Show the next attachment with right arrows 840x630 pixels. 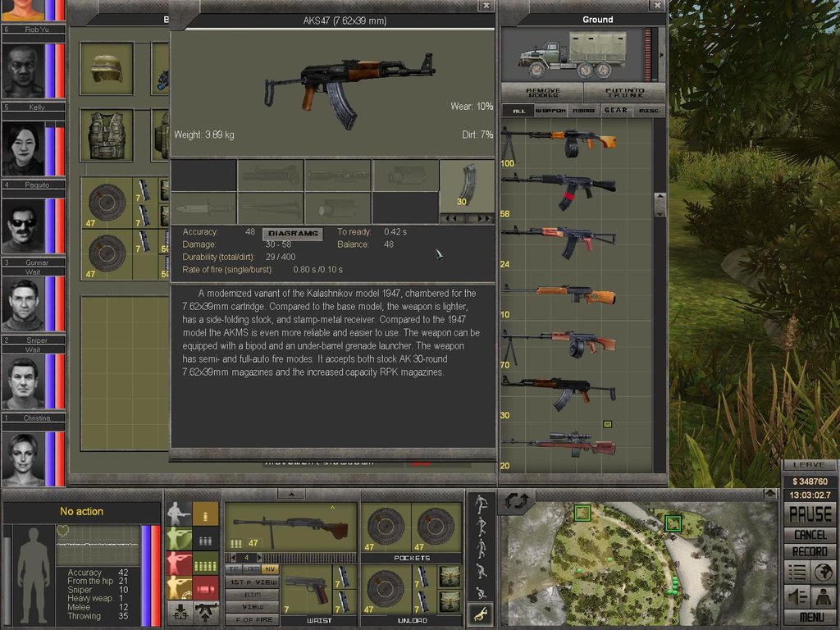(x=481, y=218)
